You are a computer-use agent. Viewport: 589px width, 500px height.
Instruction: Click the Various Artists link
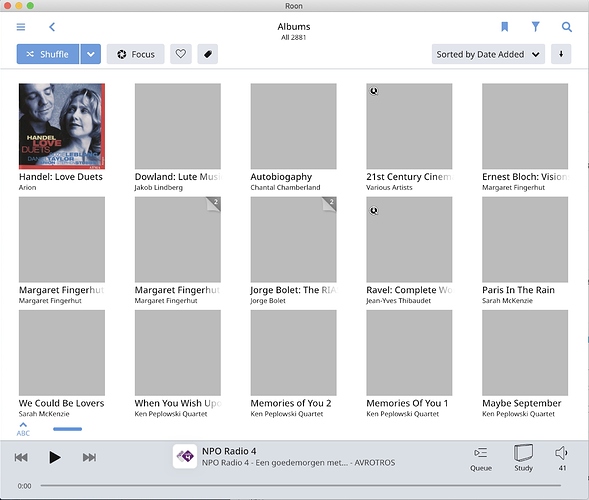point(389,187)
